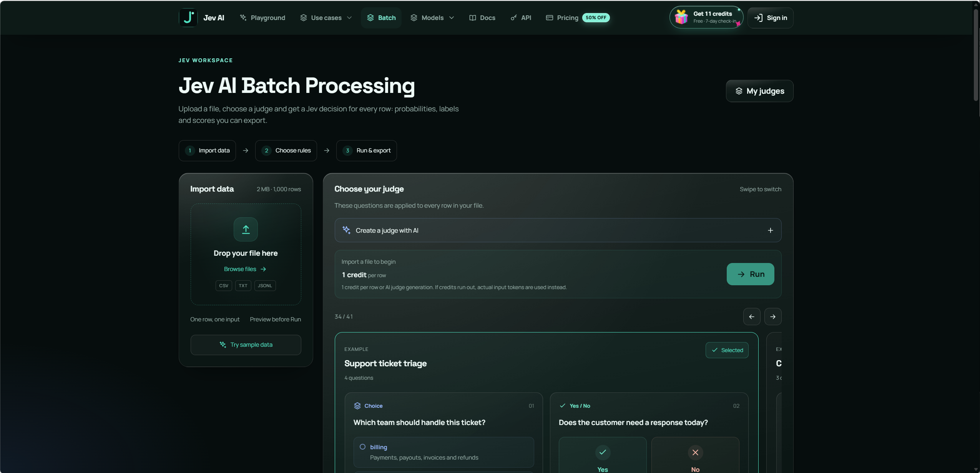The height and width of the screenshot is (473, 980).
Task: Click the Browse files link
Action: pos(245,269)
